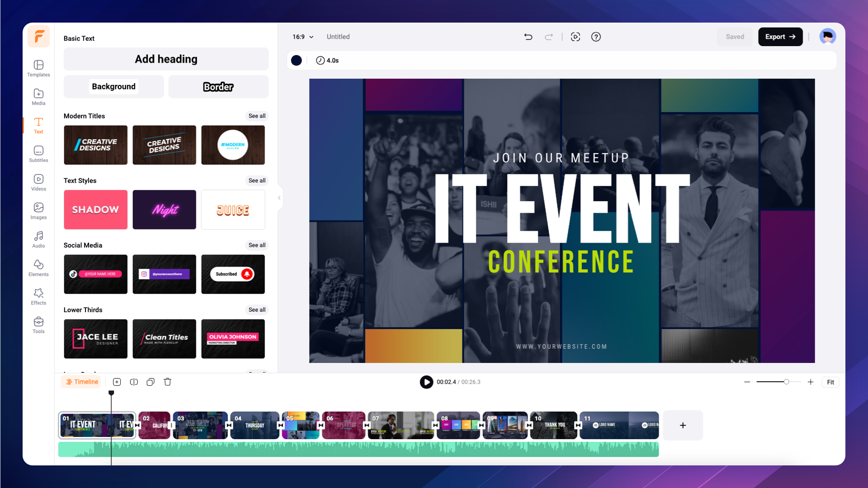Expand Social Media see all
This screenshot has height=488, width=868.
(x=257, y=245)
